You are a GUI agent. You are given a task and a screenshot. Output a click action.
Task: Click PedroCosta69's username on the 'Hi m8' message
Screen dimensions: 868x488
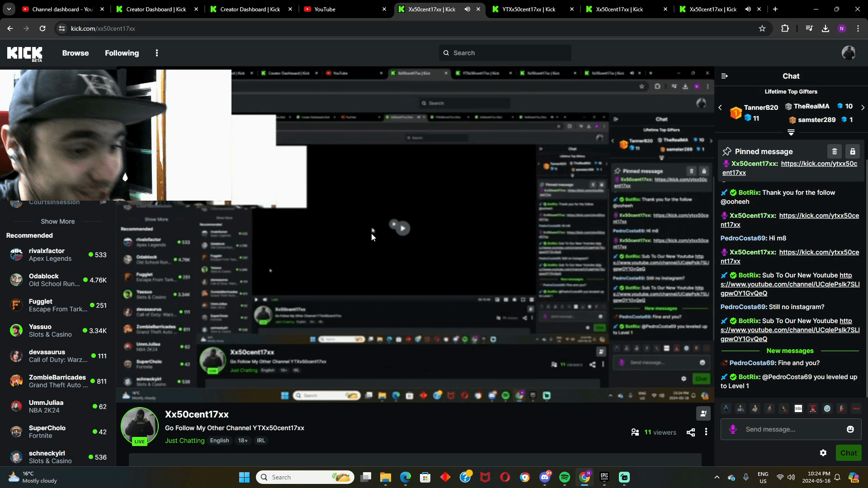743,238
